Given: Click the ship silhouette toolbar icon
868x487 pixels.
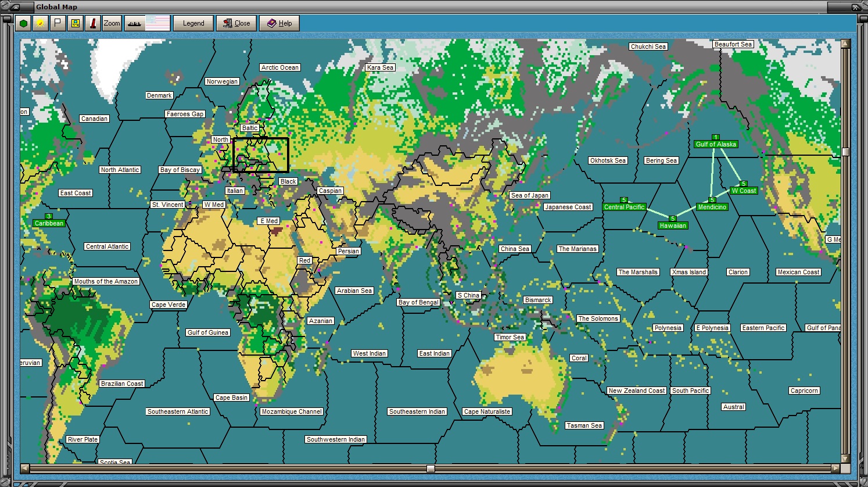Looking at the screenshot, I should tap(134, 23).
